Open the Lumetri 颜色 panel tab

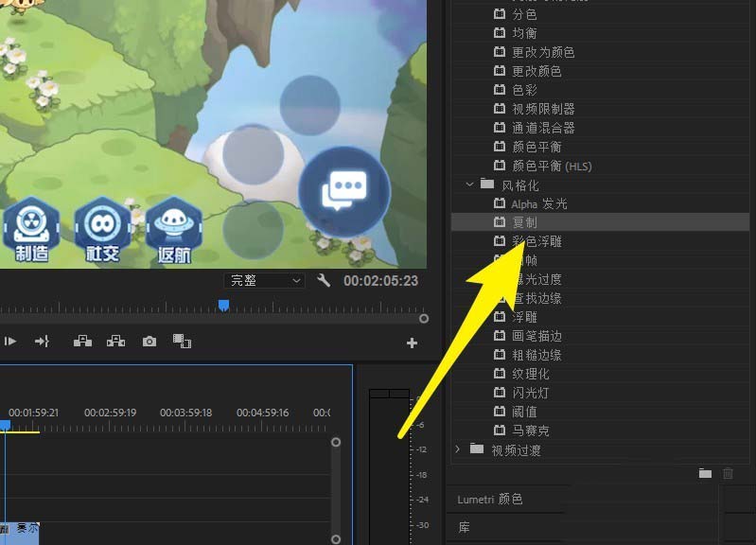(x=490, y=500)
